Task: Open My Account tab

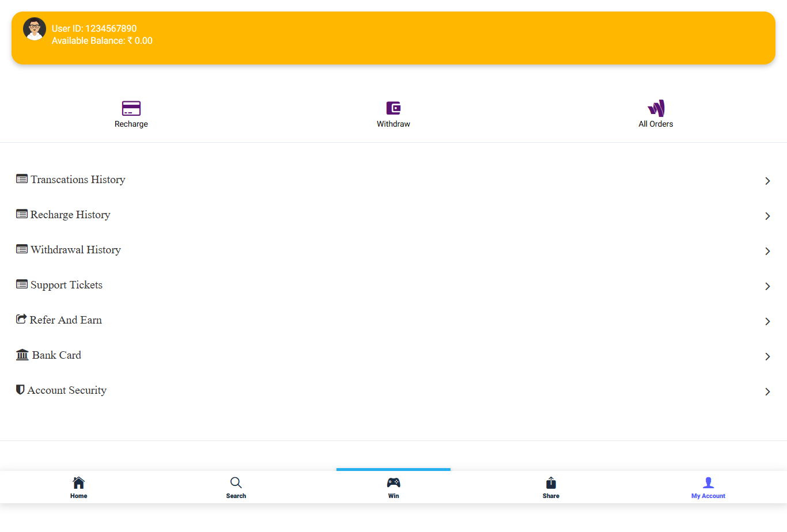Action: 708,487
